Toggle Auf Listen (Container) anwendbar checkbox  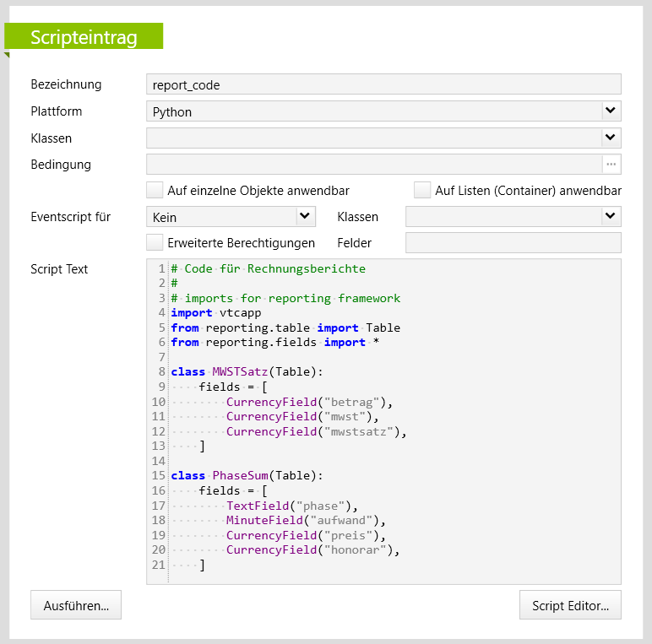point(422,191)
